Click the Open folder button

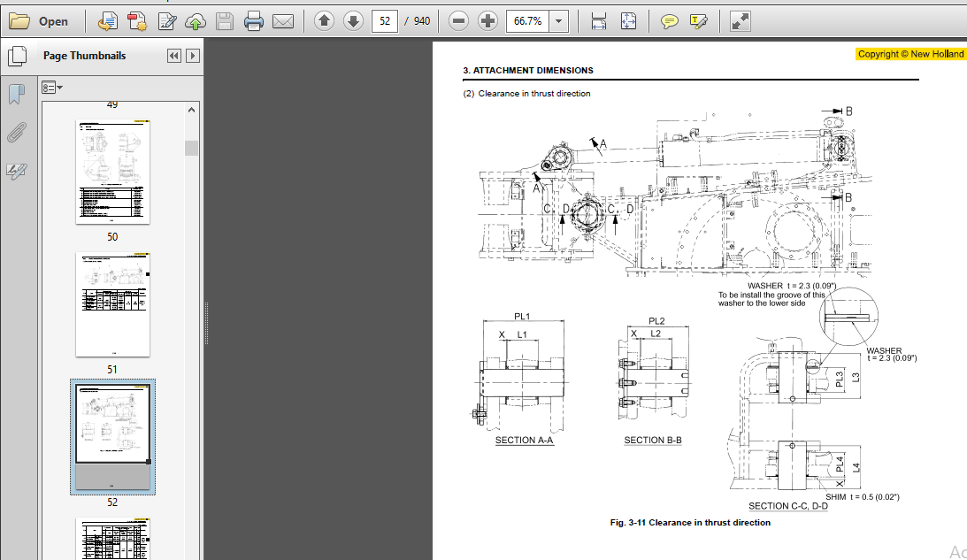(x=39, y=21)
